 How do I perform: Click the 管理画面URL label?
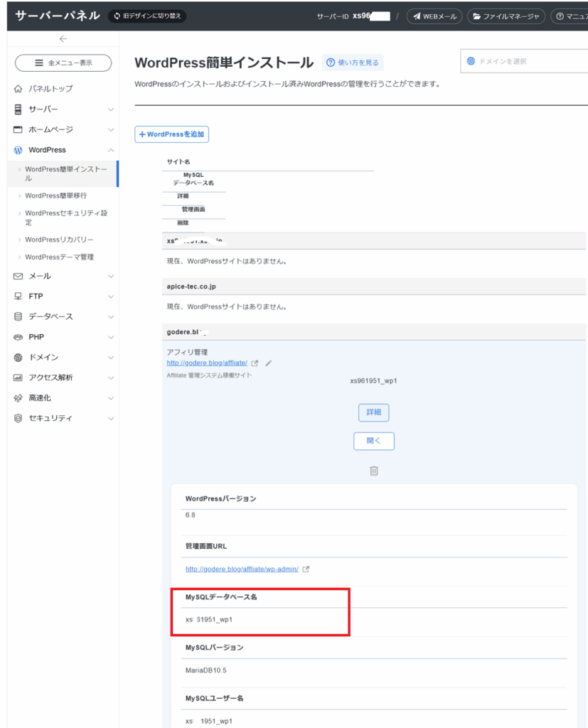click(x=206, y=546)
